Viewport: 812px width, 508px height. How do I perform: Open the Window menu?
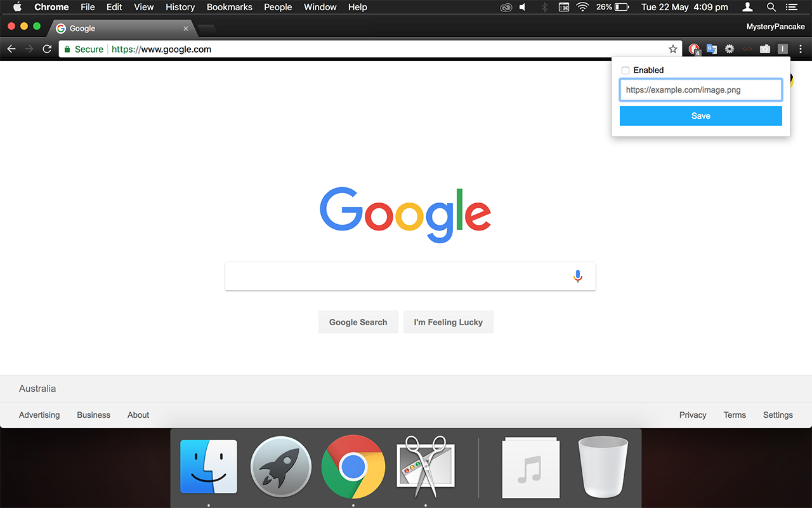tap(320, 7)
